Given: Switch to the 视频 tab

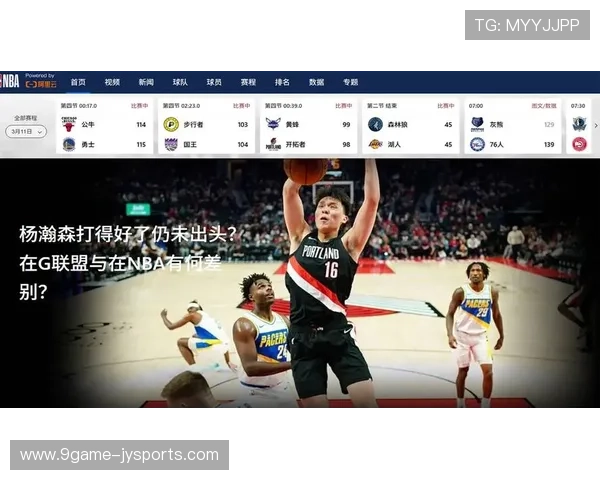Looking at the screenshot, I should 112,82.
